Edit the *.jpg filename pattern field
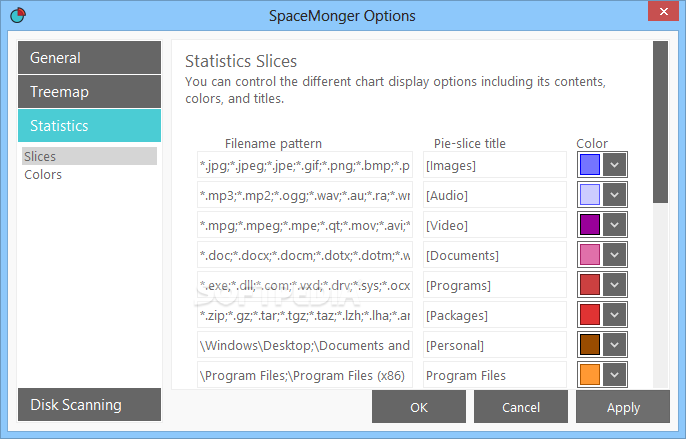This screenshot has width=686, height=439. coord(305,165)
